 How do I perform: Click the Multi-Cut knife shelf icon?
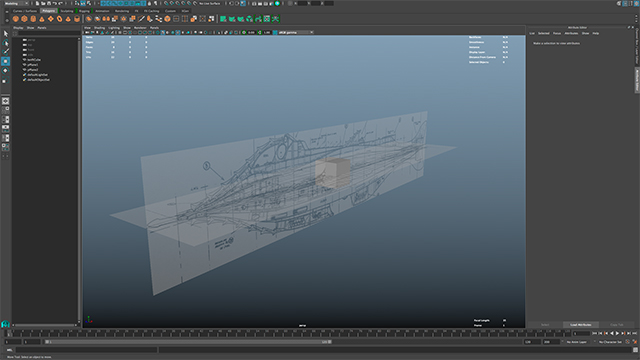coord(141,19)
